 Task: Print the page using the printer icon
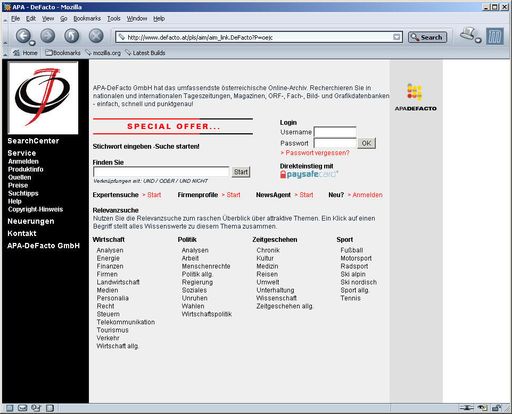(468, 34)
